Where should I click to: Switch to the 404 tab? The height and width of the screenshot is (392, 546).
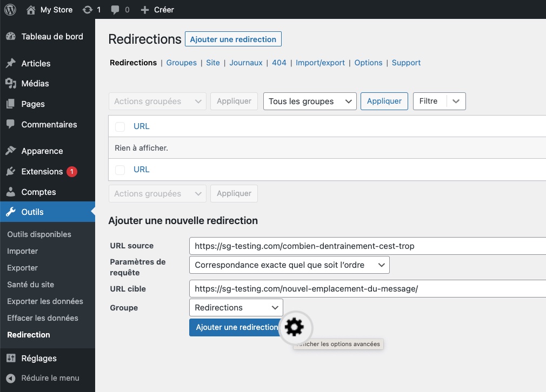tap(279, 63)
